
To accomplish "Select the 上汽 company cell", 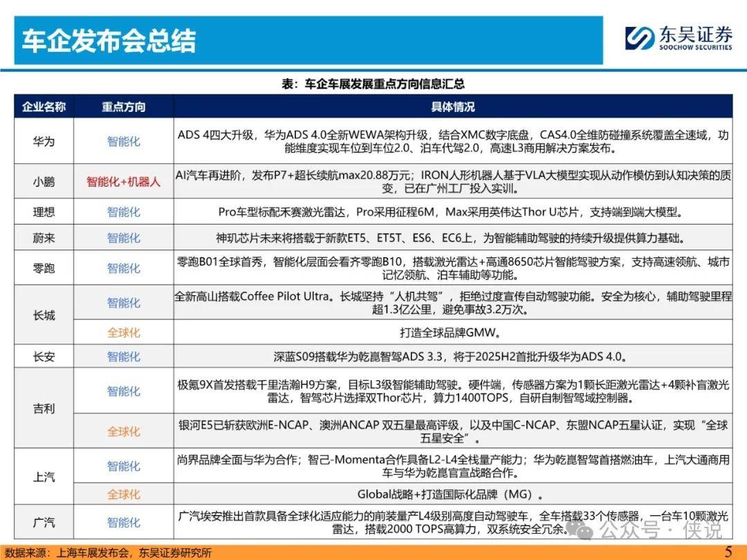I will [x=44, y=476].
